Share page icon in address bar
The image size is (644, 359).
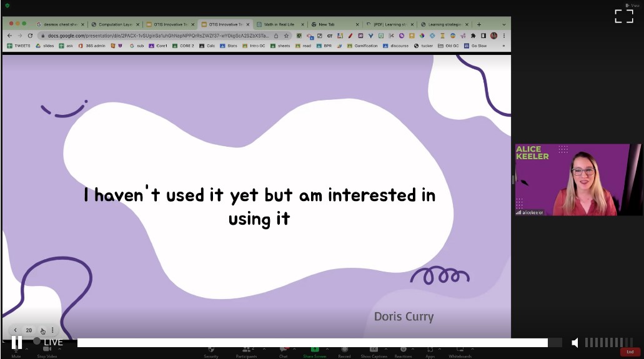(x=277, y=36)
